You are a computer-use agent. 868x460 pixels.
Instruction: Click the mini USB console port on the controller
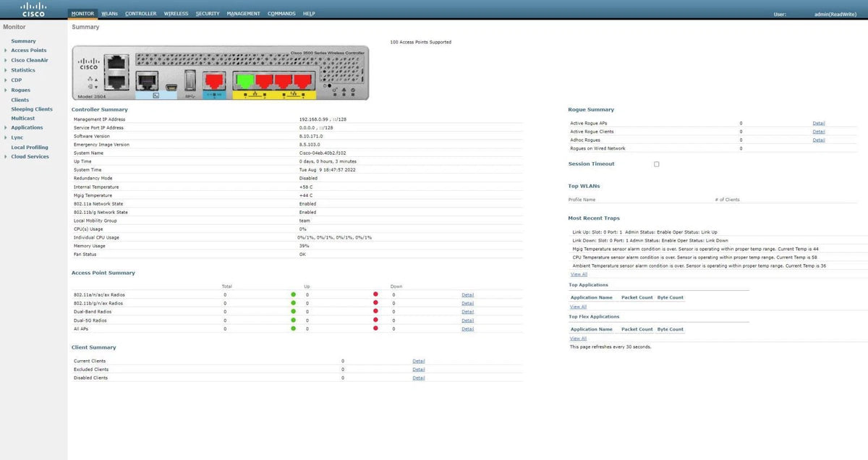[171, 88]
